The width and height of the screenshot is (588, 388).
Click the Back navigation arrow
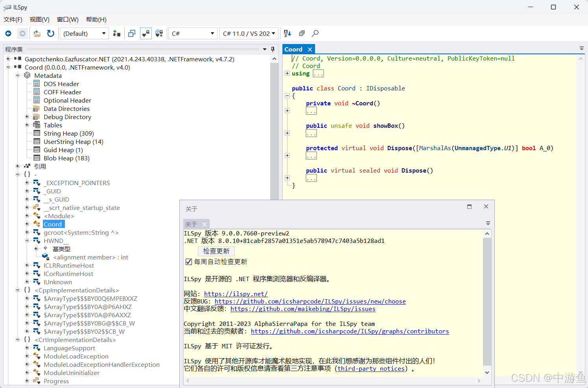pos(8,33)
